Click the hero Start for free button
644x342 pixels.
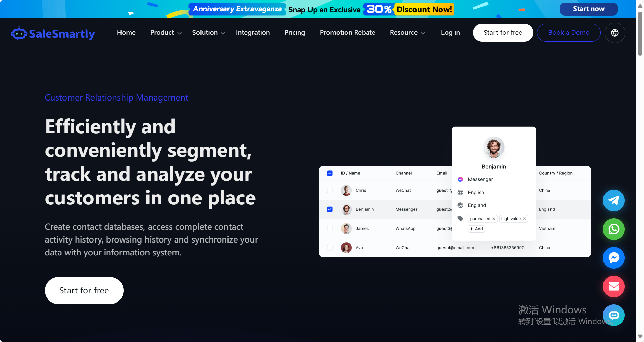coord(84,291)
